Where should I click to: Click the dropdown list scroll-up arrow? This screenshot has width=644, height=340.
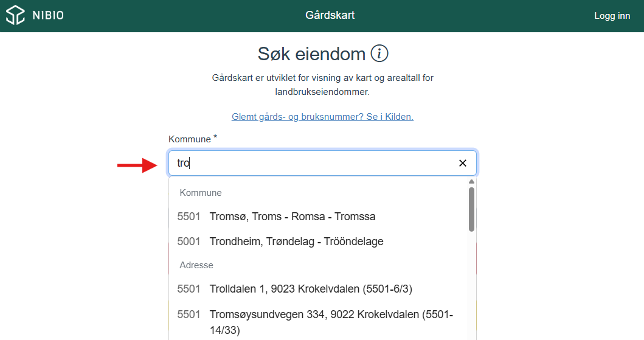tap(471, 181)
